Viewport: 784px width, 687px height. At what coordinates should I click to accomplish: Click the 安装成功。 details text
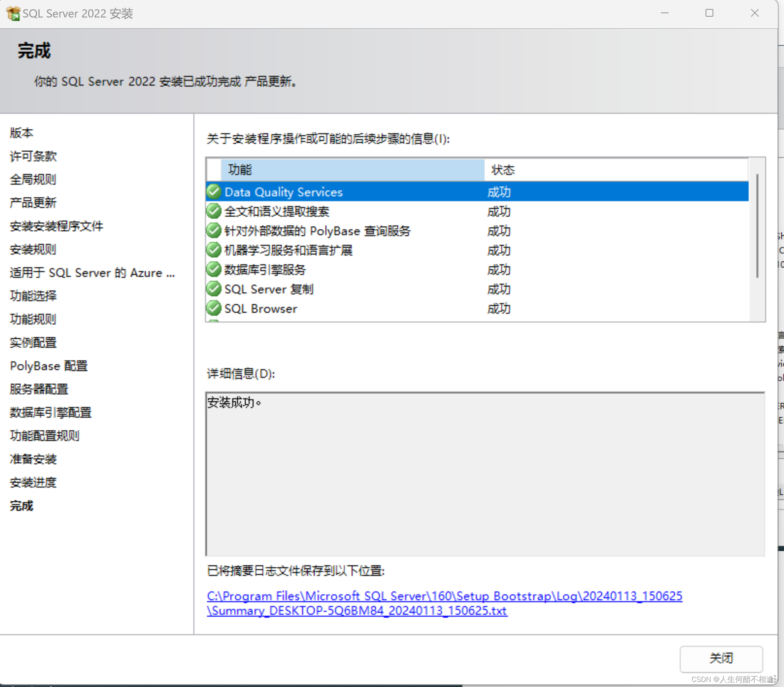234,402
